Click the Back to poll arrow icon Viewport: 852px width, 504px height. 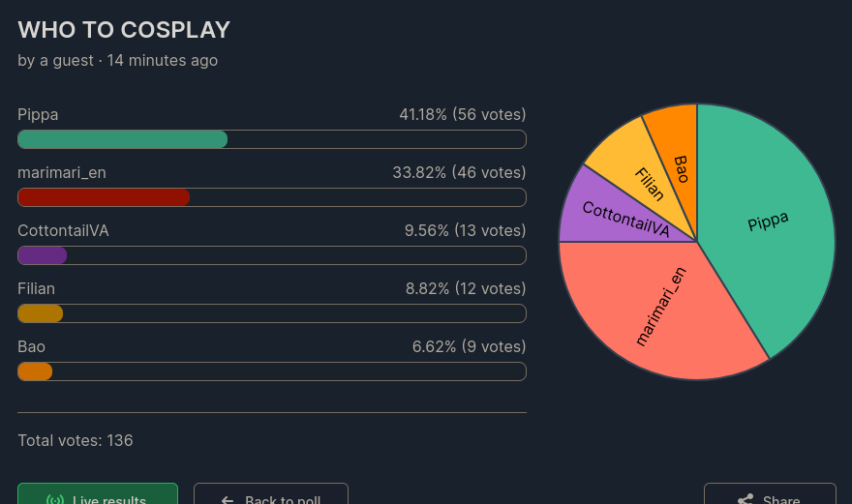[x=228, y=500]
